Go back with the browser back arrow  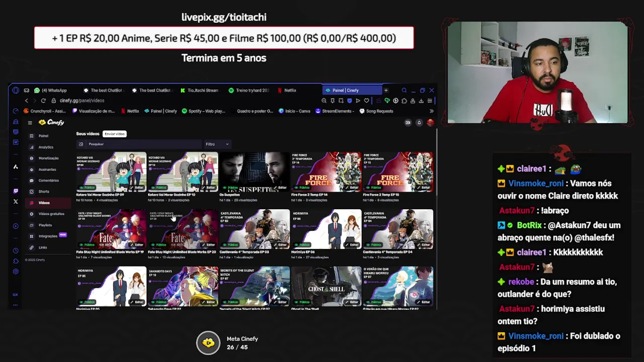27,101
